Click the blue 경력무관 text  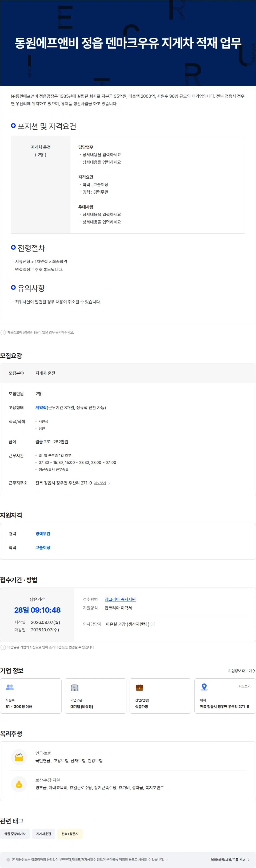pos(43,533)
